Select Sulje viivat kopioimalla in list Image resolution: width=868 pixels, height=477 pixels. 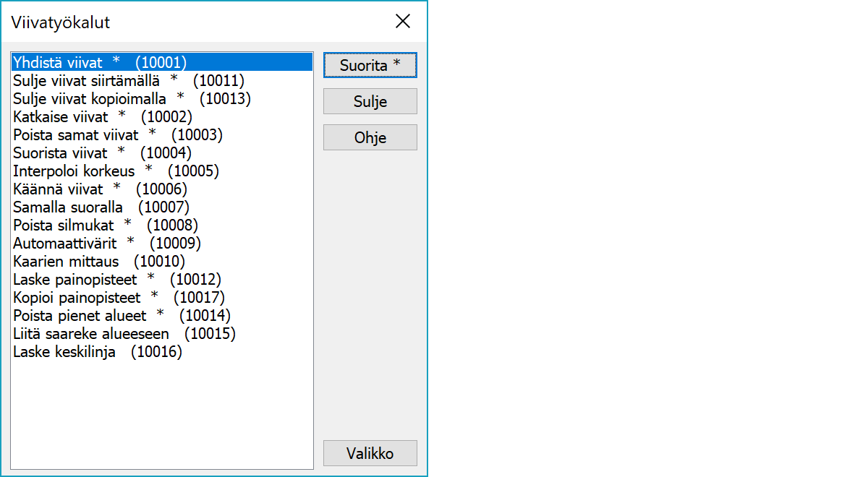pyautogui.click(x=132, y=98)
